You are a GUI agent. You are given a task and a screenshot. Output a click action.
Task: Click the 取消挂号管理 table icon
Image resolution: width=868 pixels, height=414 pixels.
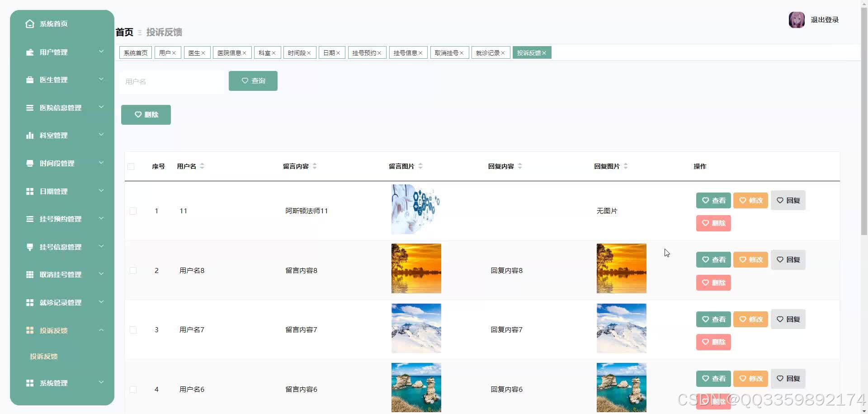point(30,275)
